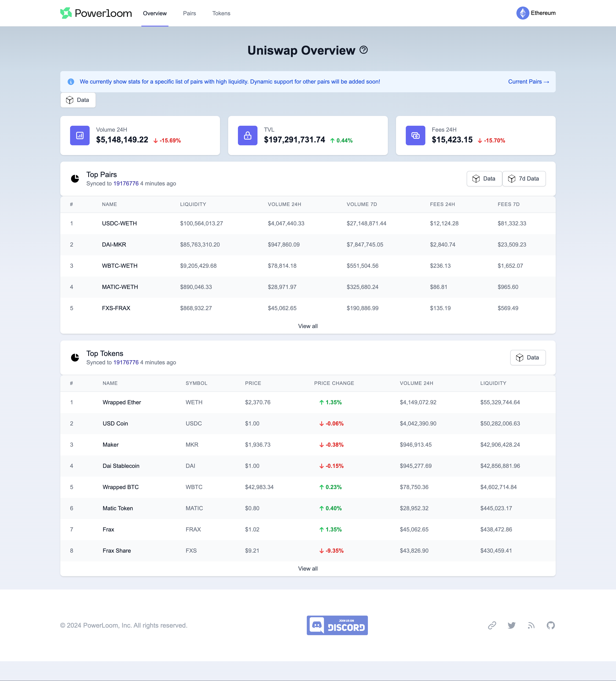616x681 pixels.
Task: Click the $5,148,149.22 volume value
Action: click(x=122, y=140)
